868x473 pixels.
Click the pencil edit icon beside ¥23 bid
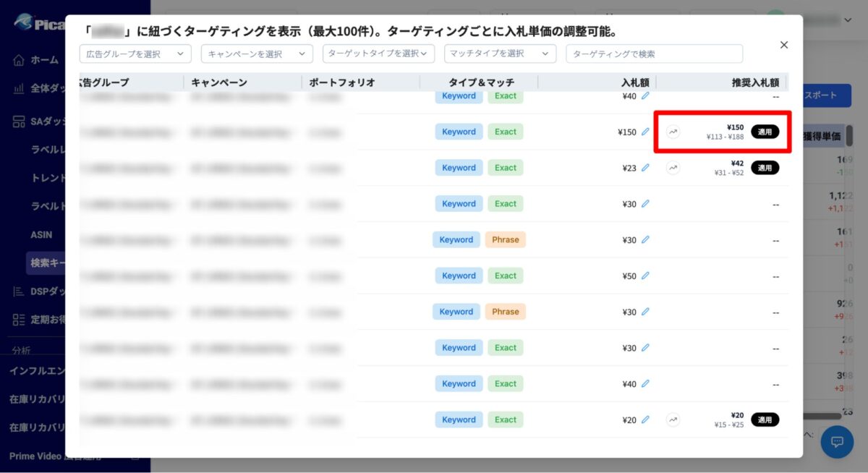[x=645, y=168]
